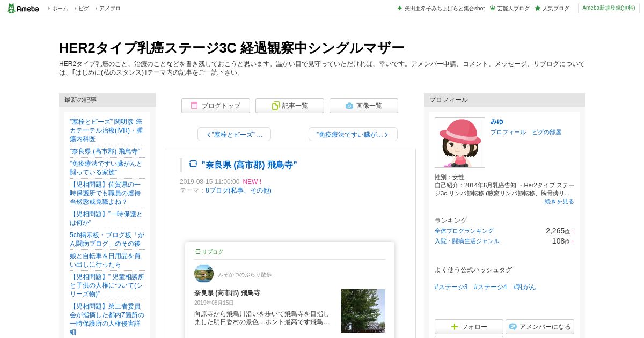Screen dimensions: 644x338
Task: Open sidebar article 児童相談所と子供の人権
Action: click(x=107, y=285)
